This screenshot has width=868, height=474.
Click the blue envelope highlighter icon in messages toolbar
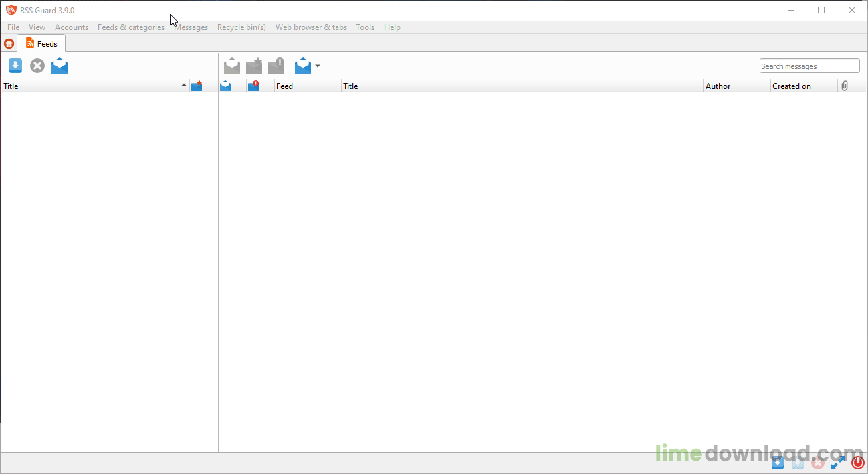point(303,66)
